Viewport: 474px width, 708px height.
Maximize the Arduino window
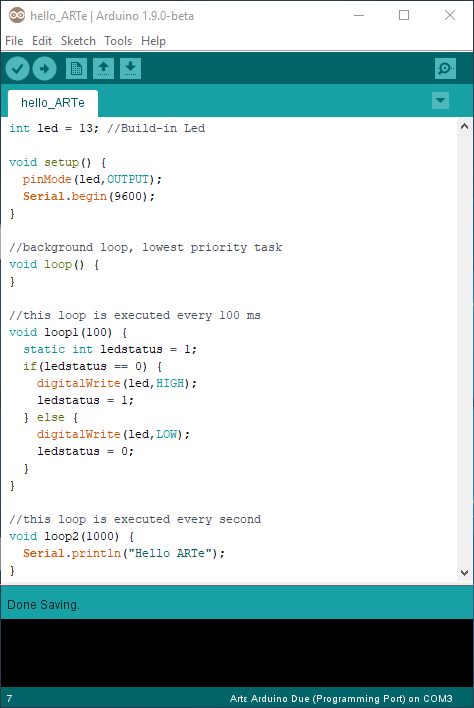404,15
